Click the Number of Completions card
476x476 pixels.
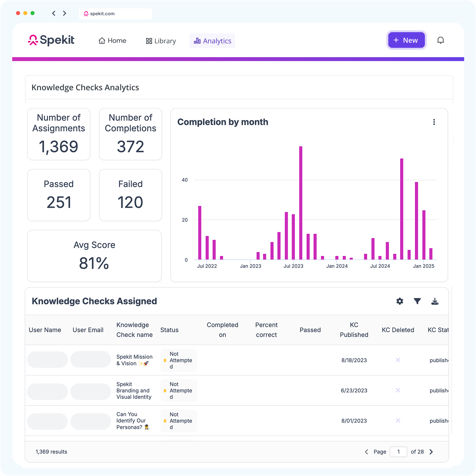point(131,134)
